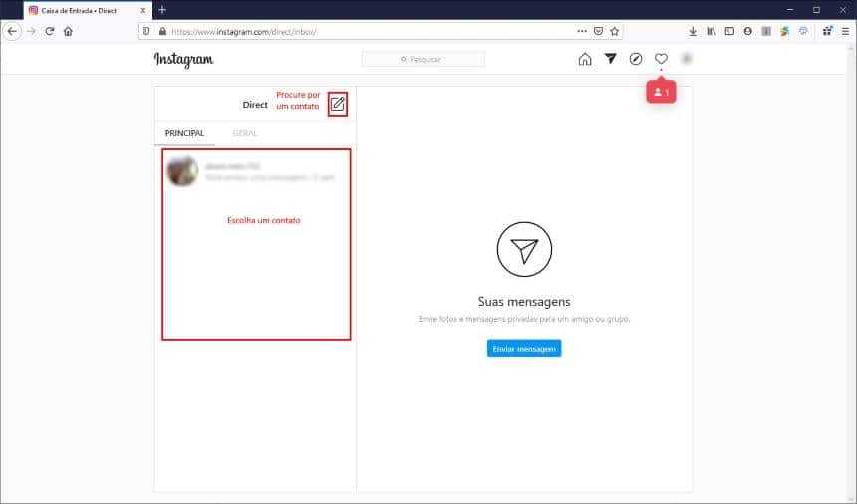
Task: Click the Direct heading text
Action: (255, 105)
